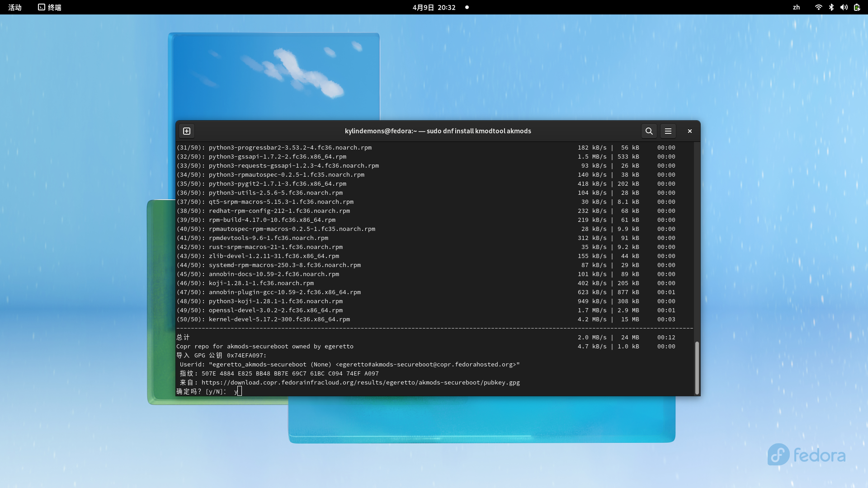Switch the zh input method indicator
The width and height of the screenshot is (868, 488).
[x=796, y=7]
